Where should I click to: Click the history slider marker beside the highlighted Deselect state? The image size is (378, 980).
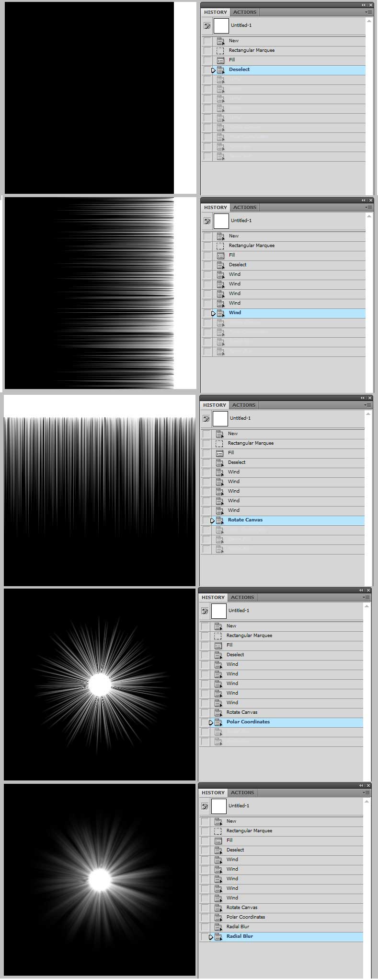(213, 70)
